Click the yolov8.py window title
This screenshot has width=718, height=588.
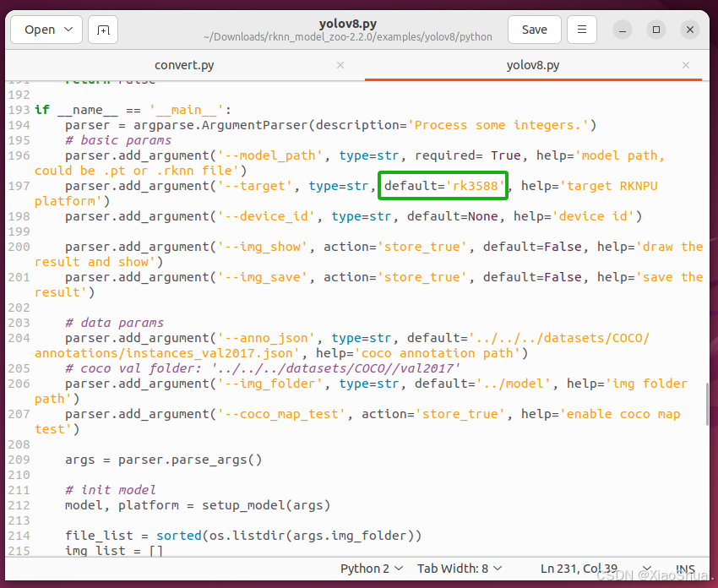[x=348, y=24]
